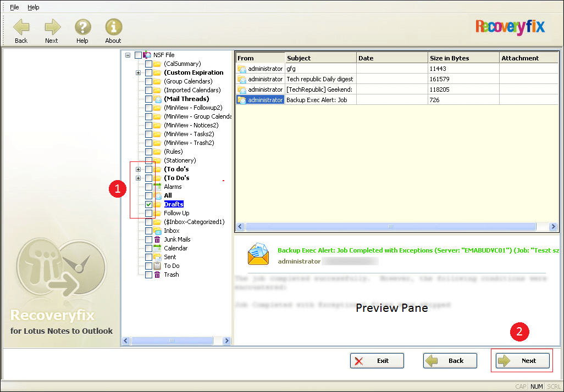The height and width of the screenshot is (392, 564).
Task: Click the Alarms calendar icon
Action: coord(157,187)
